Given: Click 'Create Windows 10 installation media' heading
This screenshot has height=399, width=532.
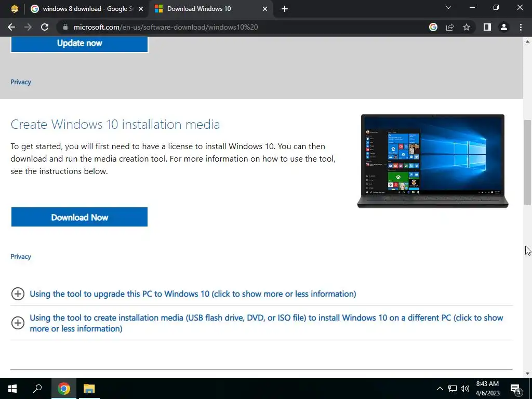Looking at the screenshot, I should tap(115, 124).
